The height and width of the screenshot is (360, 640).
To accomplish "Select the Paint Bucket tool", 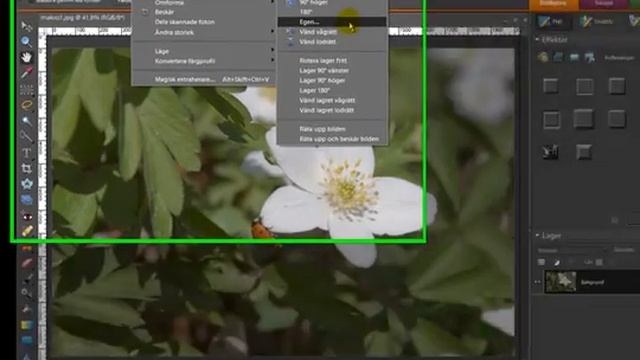I will pos(27,309).
